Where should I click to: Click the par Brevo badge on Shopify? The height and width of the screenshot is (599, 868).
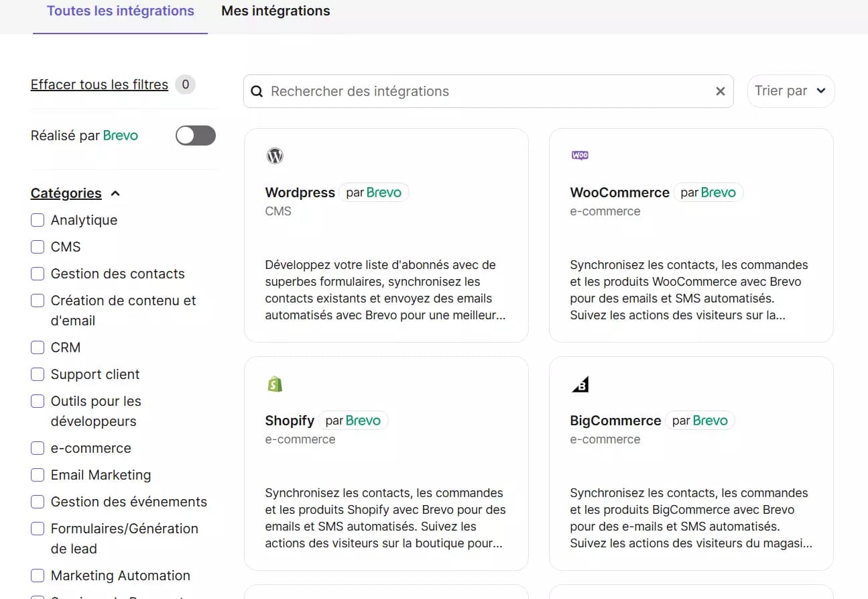(353, 421)
